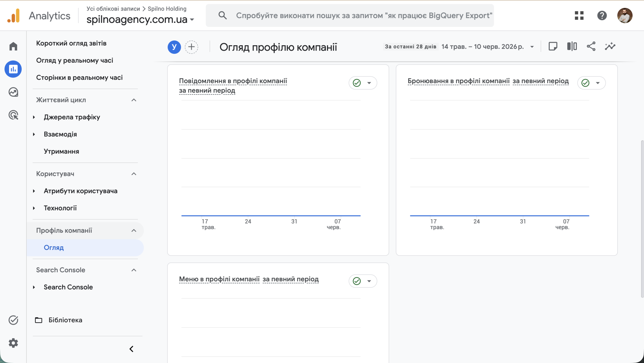Expand Взаємодія tree item
The width and height of the screenshot is (644, 363).
point(34,134)
